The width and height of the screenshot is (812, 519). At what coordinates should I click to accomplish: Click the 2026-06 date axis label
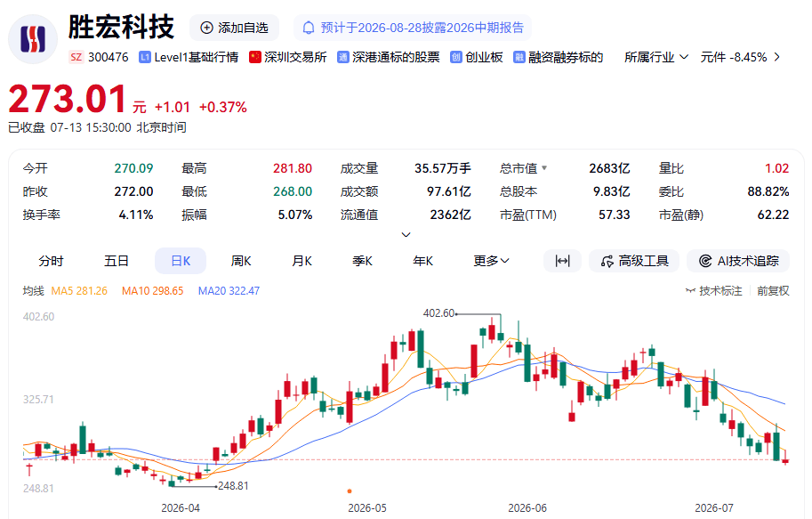pyautogui.click(x=527, y=508)
